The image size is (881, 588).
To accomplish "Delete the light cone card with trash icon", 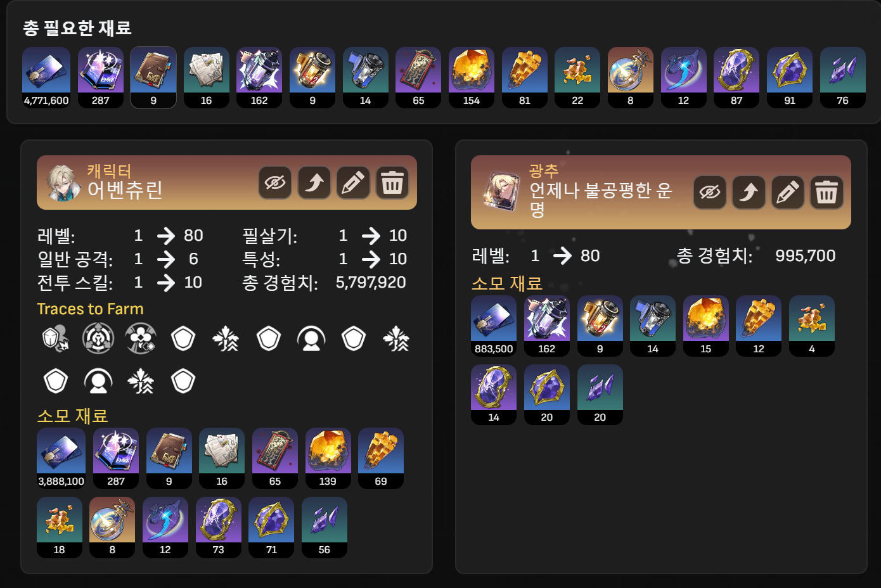I will (x=826, y=193).
